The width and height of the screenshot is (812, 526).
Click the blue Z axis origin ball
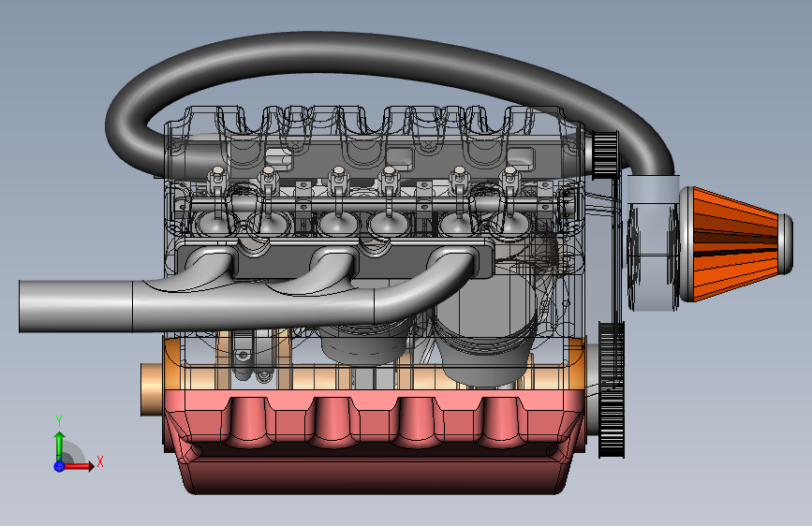point(59,466)
